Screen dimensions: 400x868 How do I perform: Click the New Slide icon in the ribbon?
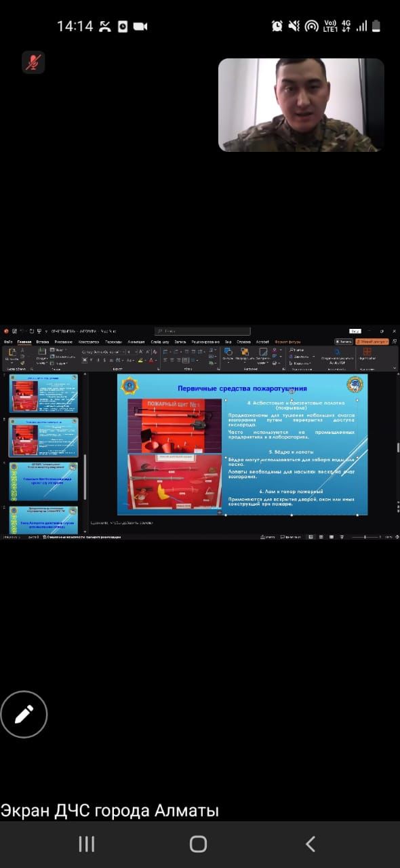point(41,352)
